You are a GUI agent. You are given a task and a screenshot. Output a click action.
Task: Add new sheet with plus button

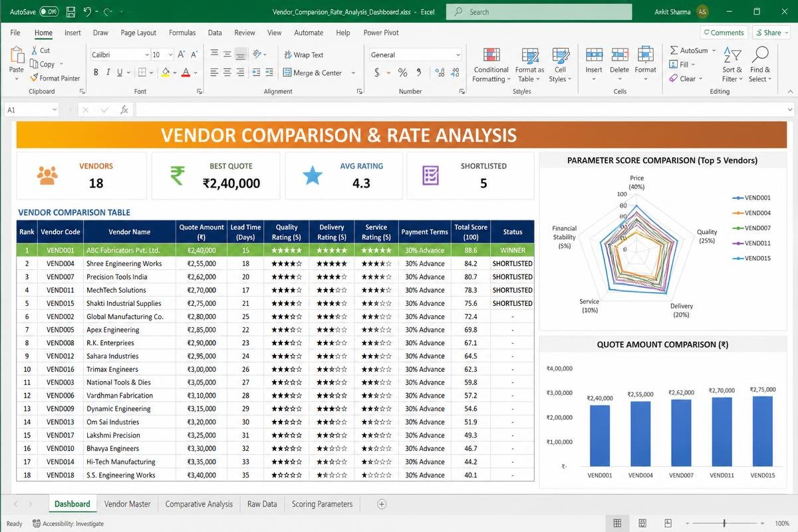coord(382,504)
